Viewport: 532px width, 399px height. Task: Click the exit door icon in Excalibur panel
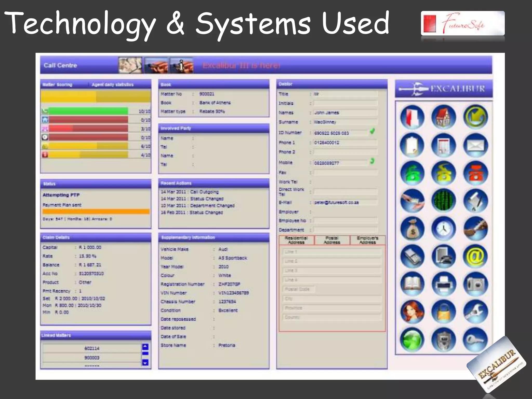click(x=412, y=117)
